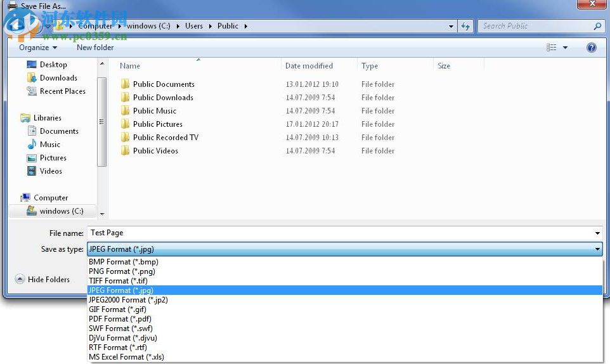This screenshot has width=610, height=364.
Task: Expand the address bar history dropdown
Action: click(x=451, y=27)
